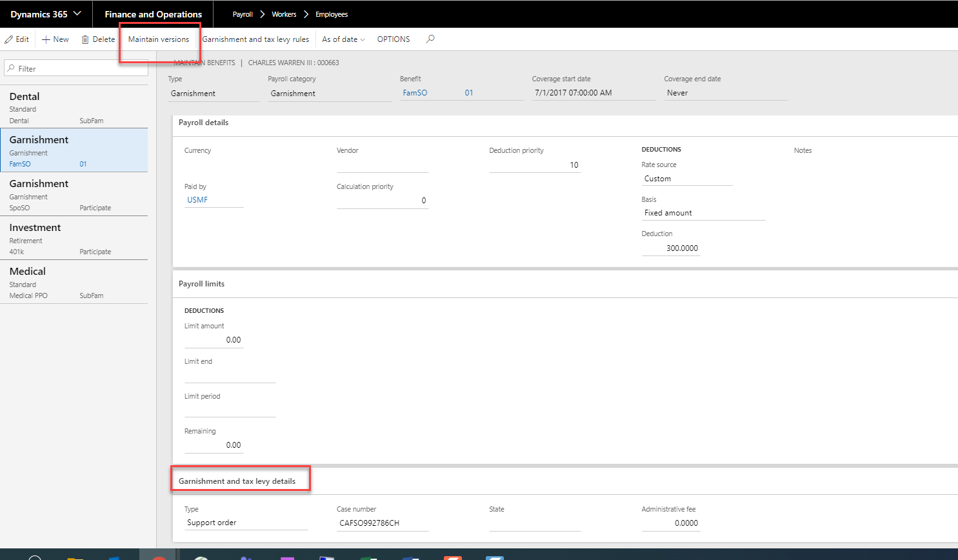The height and width of the screenshot is (560, 958).
Task: Collapse Garnishment and tax levy details section
Action: (237, 481)
